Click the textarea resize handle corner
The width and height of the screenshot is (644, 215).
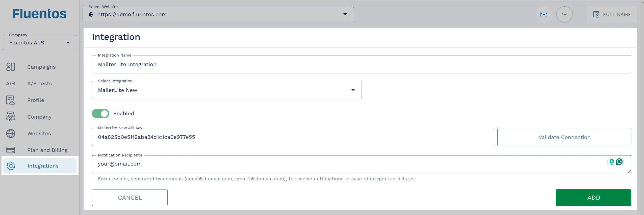(629, 171)
